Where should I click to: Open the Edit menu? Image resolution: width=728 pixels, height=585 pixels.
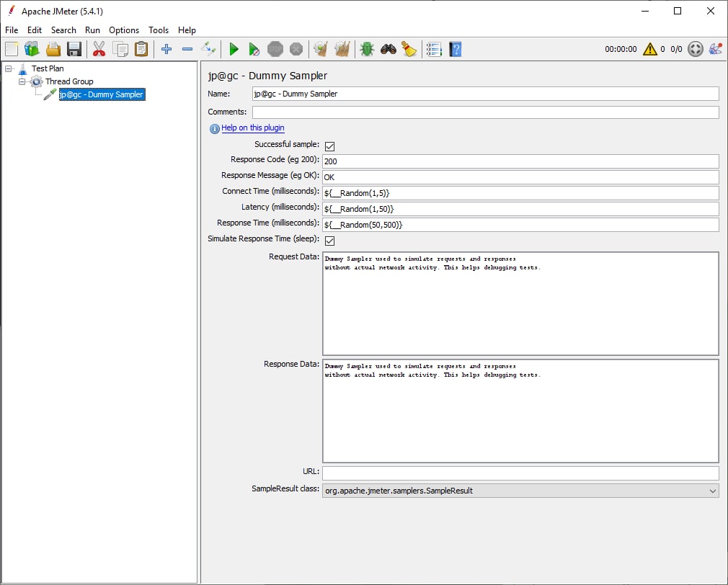click(x=35, y=30)
